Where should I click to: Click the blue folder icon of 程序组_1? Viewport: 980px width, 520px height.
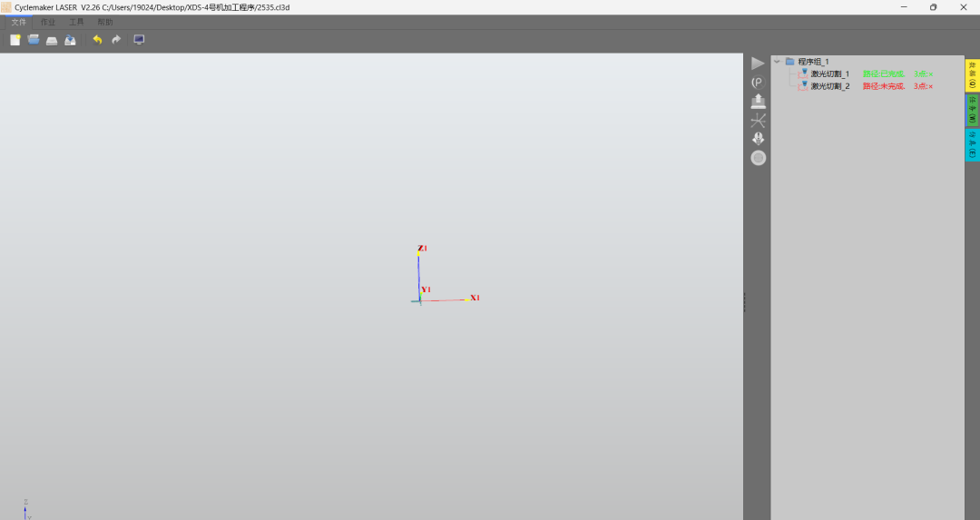pyautogui.click(x=790, y=61)
